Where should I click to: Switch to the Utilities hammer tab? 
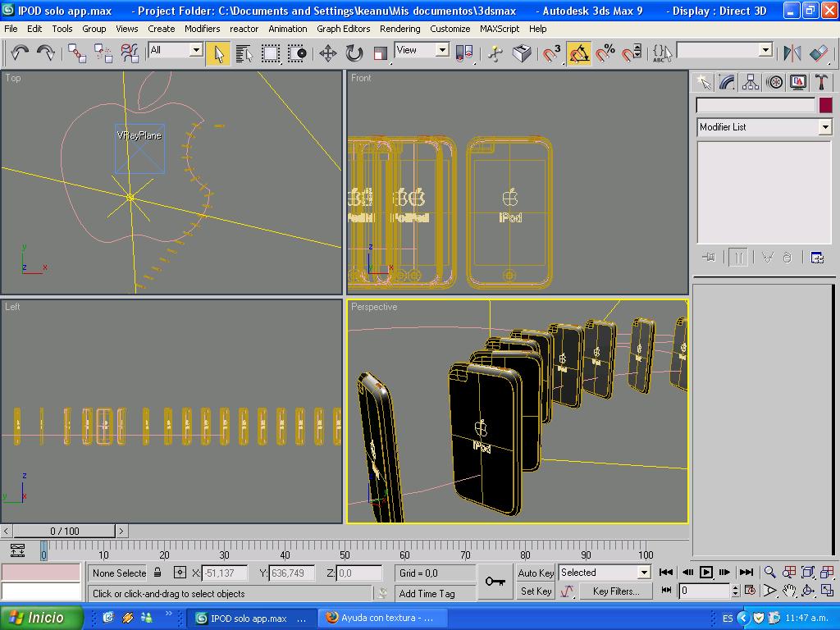click(821, 82)
